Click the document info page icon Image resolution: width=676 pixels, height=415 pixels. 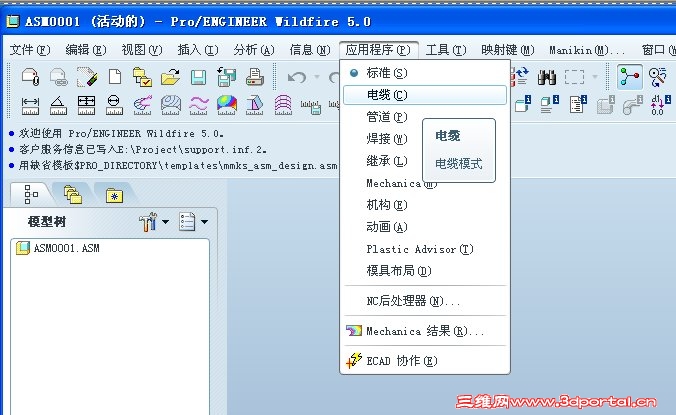pos(578,105)
